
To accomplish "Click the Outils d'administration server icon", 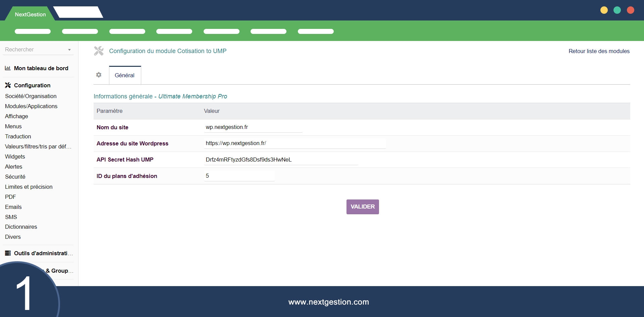I will [x=8, y=253].
